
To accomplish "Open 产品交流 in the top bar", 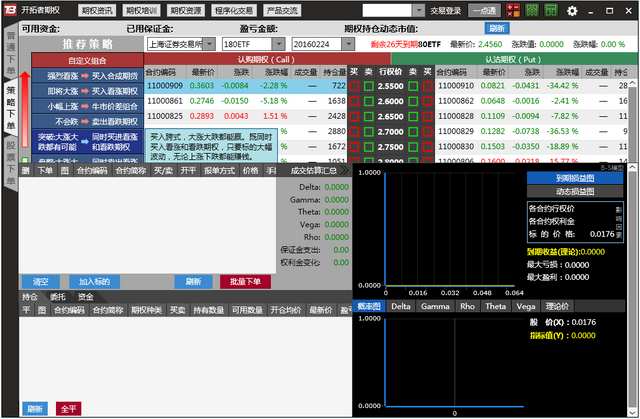I will coord(282,11).
